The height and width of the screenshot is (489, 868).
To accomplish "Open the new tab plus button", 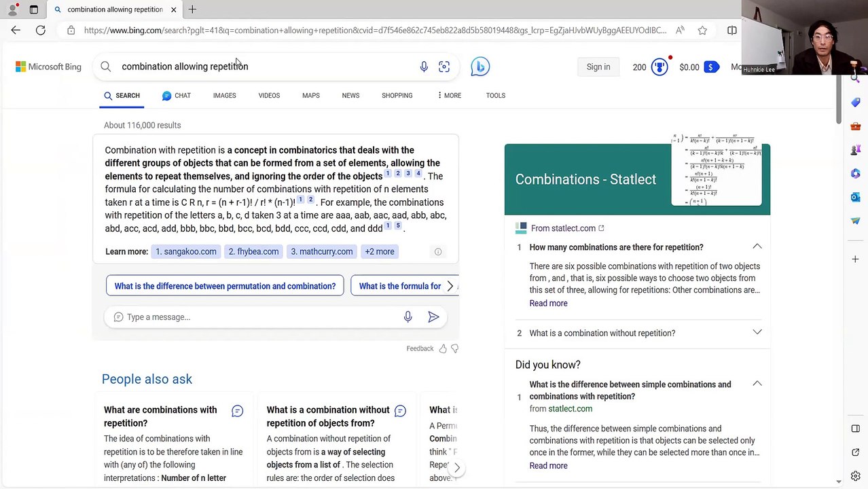I will click(192, 10).
